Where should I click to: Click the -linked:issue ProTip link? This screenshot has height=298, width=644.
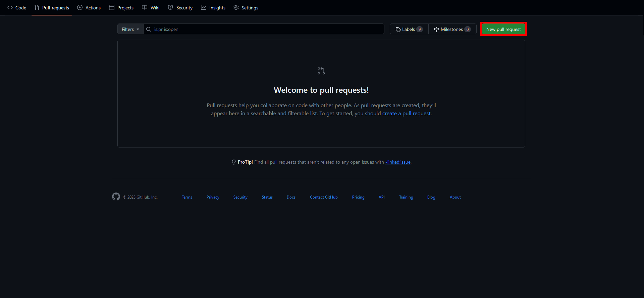click(x=398, y=162)
